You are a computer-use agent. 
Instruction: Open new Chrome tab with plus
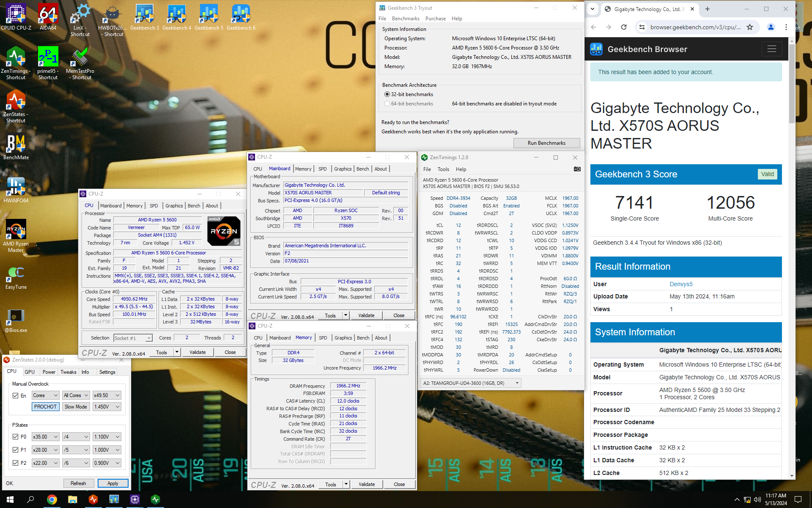click(x=707, y=9)
